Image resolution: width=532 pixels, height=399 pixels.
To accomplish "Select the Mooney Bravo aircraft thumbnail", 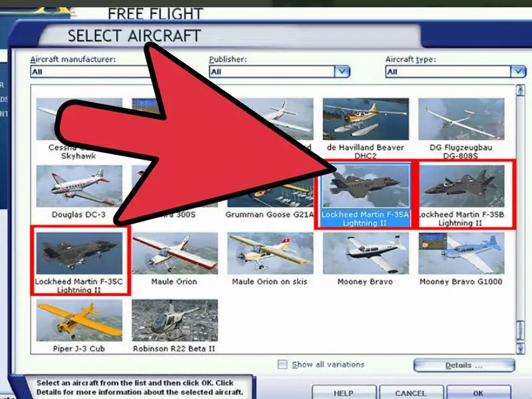I will pyautogui.click(x=366, y=253).
